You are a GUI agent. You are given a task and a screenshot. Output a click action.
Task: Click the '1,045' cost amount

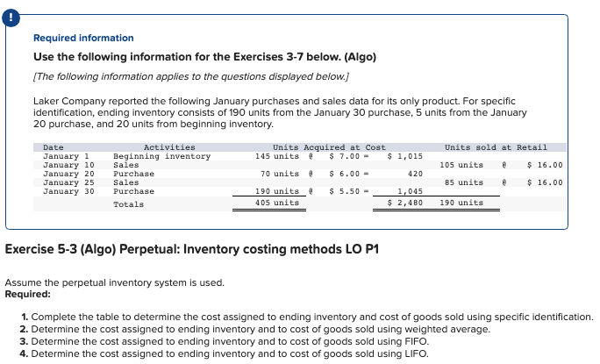[x=410, y=191]
